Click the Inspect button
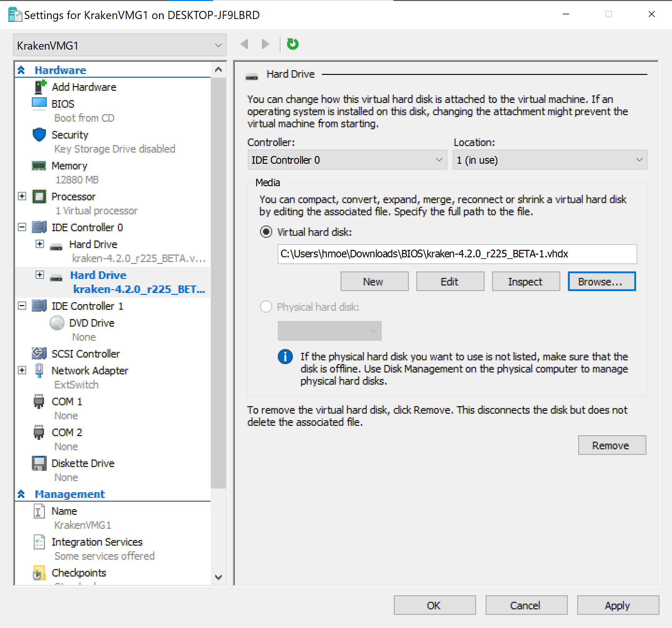The height and width of the screenshot is (628, 672). [525, 281]
